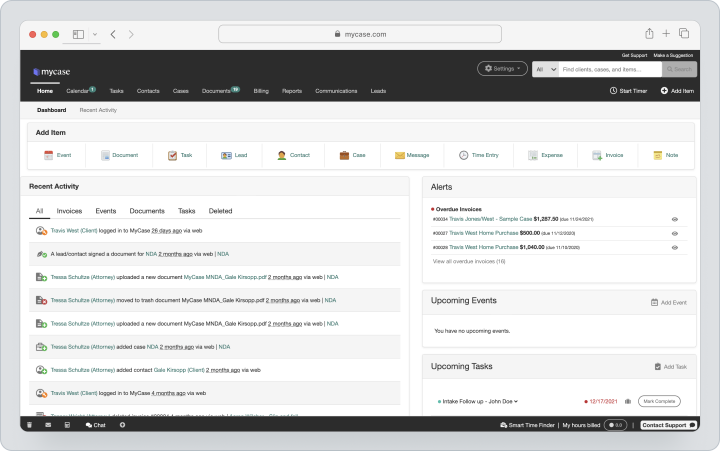Expand the All search filter dropdown
The width and height of the screenshot is (720, 451).
[x=546, y=69]
